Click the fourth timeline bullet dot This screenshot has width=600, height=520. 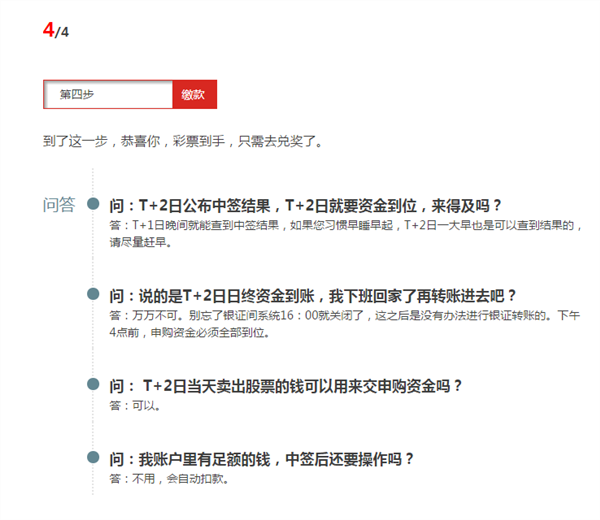93,457
